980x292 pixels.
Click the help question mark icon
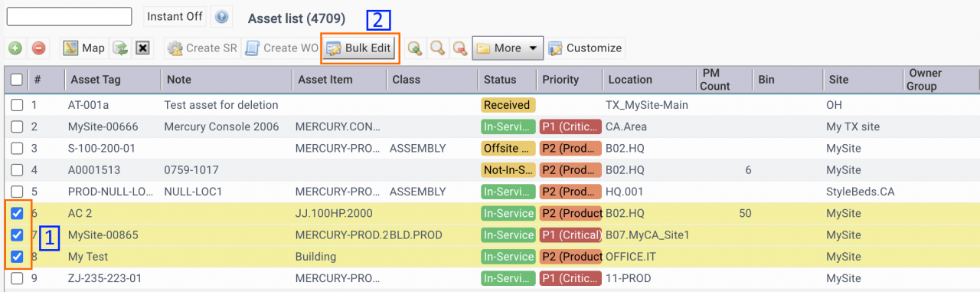pos(221,16)
